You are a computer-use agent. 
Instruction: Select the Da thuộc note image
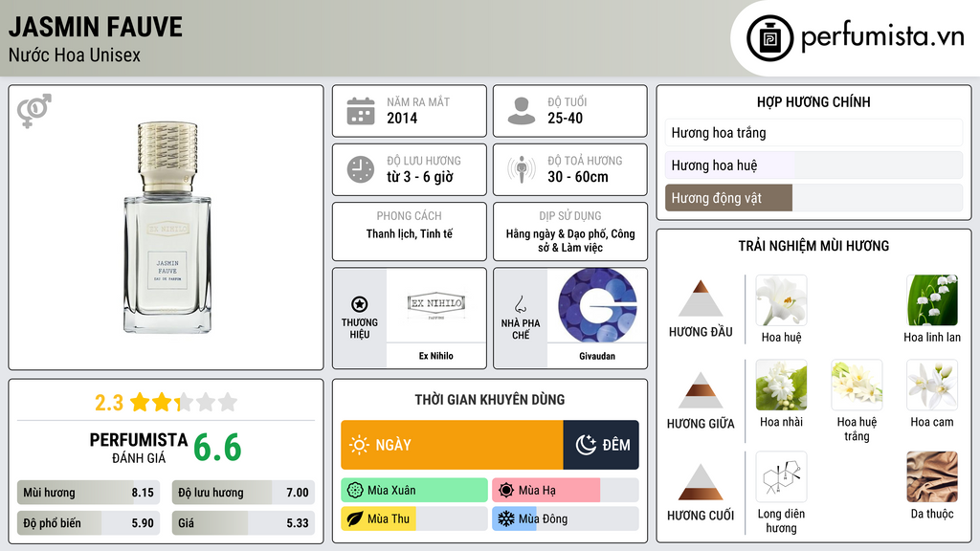click(932, 476)
